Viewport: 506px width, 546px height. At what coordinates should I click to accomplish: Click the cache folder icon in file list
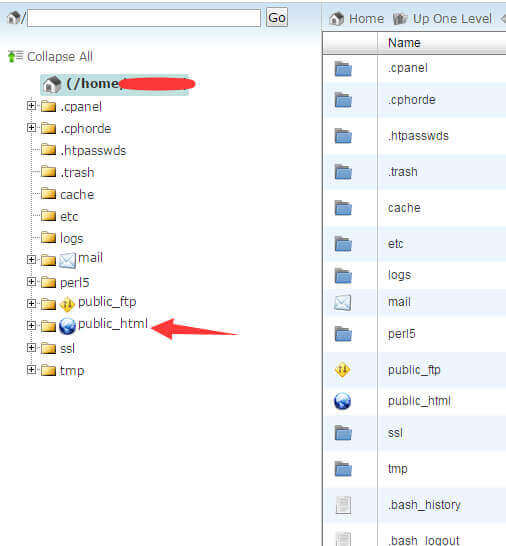[343, 208]
